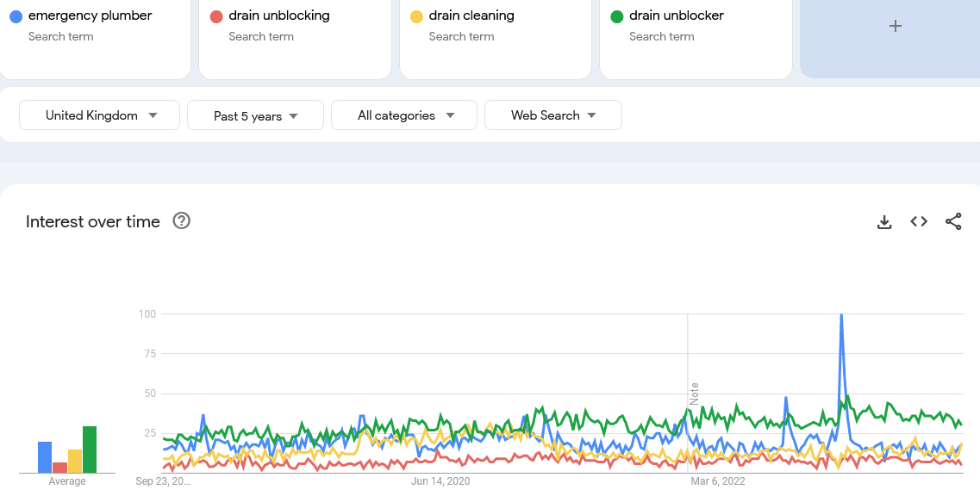Click the green bar in Average chart
This screenshot has width=980, height=496.
point(90,449)
